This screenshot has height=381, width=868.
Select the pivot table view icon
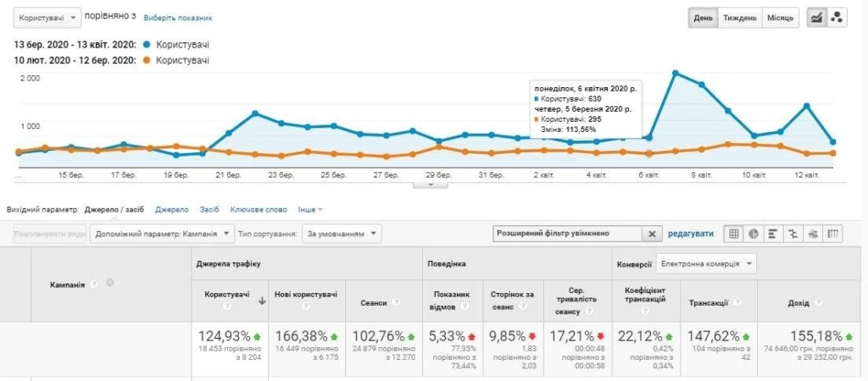832,234
